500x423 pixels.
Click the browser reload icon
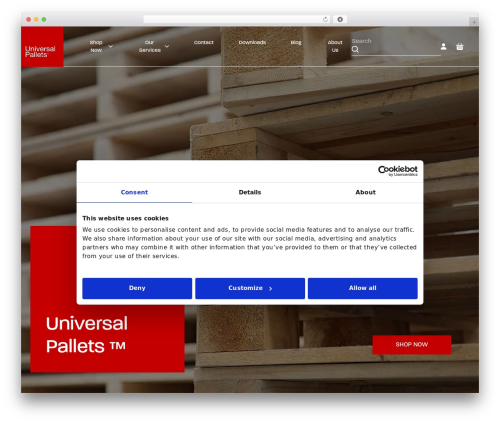(325, 19)
